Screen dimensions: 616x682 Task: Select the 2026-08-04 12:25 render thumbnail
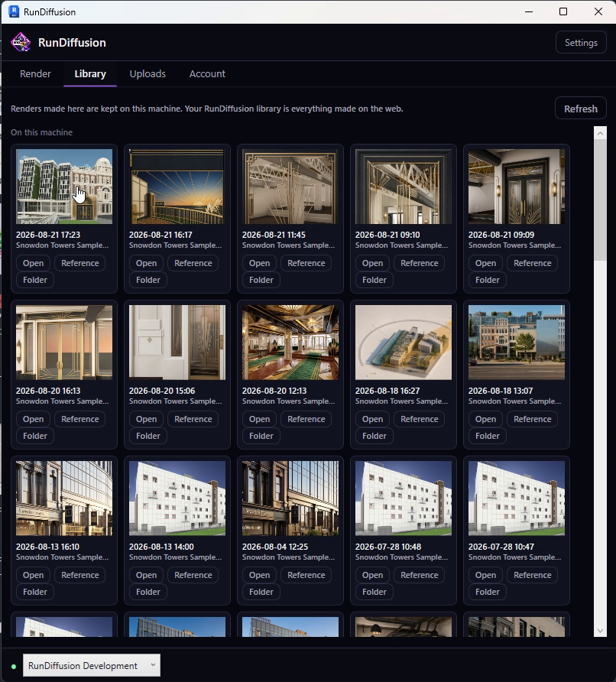(290, 499)
